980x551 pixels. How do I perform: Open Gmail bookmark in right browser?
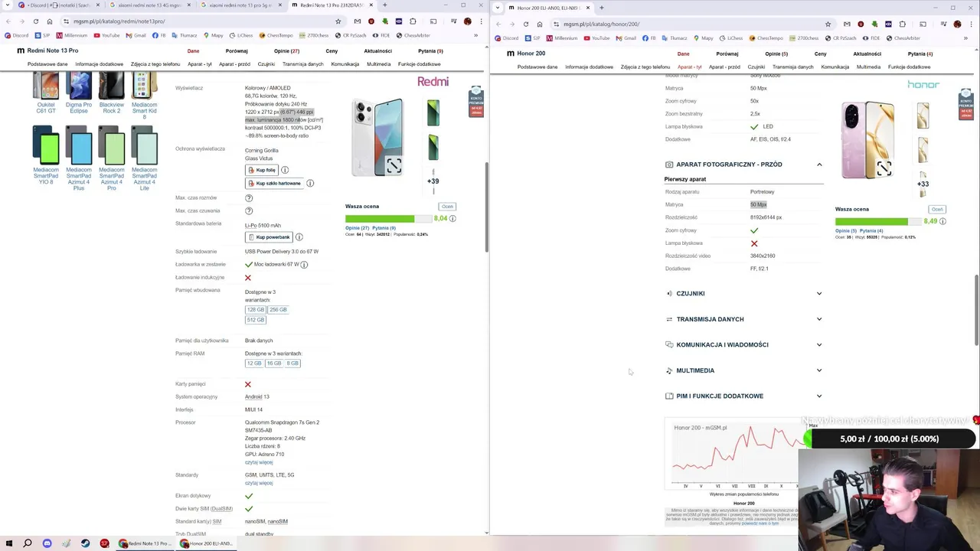[626, 38]
